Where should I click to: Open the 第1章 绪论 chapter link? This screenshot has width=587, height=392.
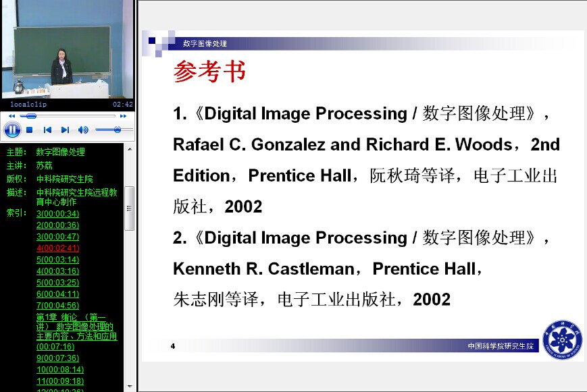pyautogui.click(x=76, y=332)
